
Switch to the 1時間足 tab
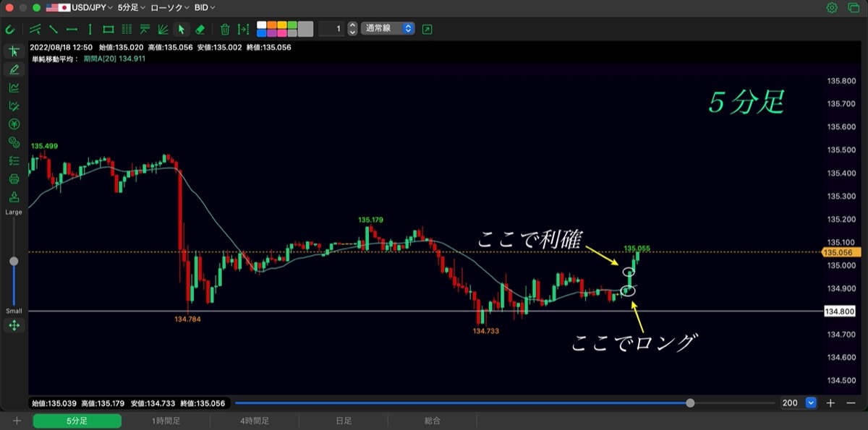point(166,421)
